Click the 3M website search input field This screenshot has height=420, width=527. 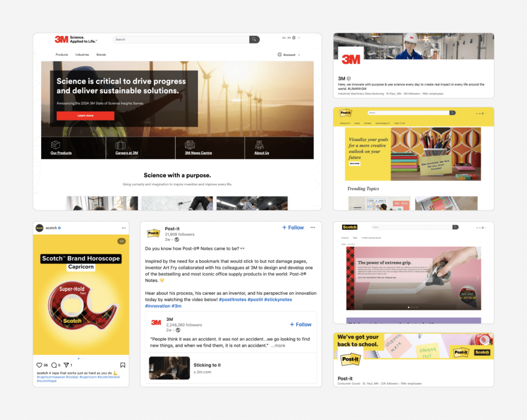pyautogui.click(x=181, y=39)
